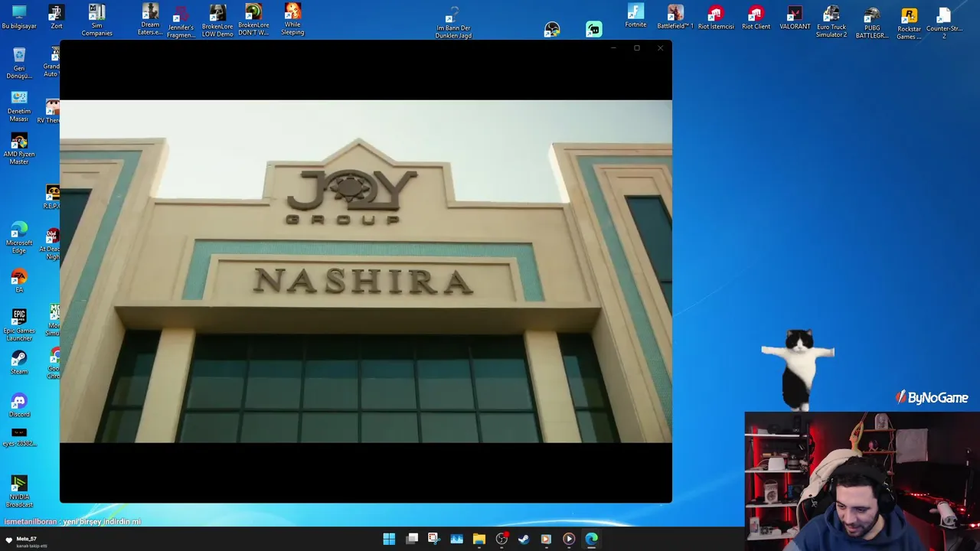Open Epic Games Launcher desktop shortcut
Viewport: 980px width, 551px height.
(19, 324)
